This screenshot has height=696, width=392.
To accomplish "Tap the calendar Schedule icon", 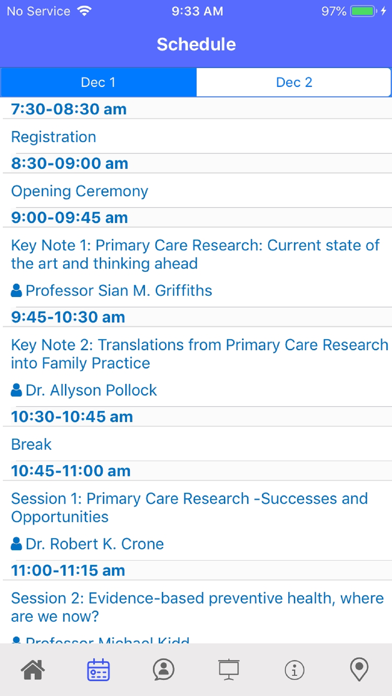I will pyautogui.click(x=99, y=669).
